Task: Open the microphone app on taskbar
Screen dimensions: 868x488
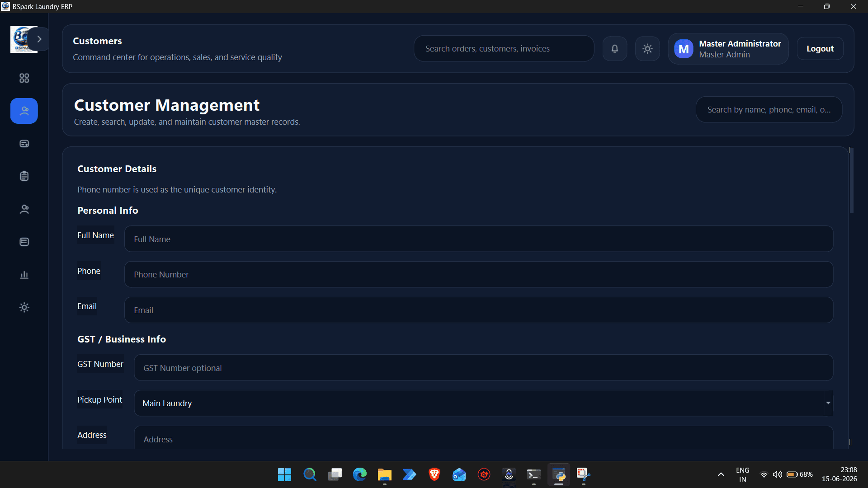Action: [x=509, y=474]
